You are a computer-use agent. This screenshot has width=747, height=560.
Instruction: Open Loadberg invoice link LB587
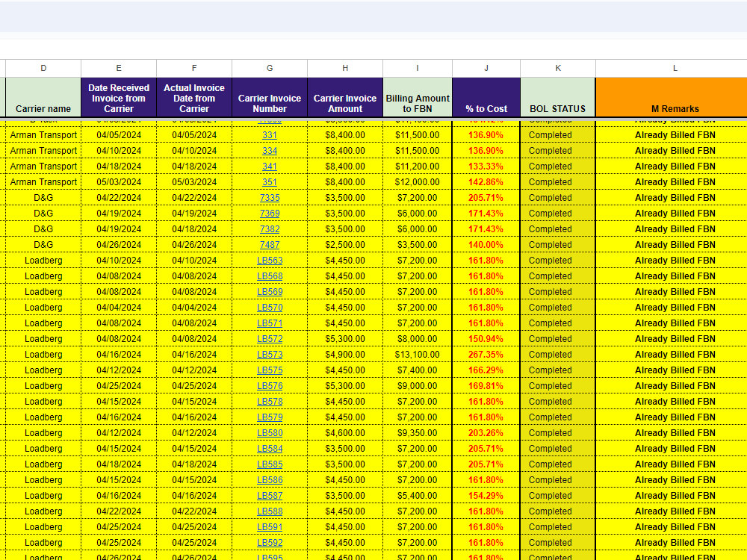(270, 497)
